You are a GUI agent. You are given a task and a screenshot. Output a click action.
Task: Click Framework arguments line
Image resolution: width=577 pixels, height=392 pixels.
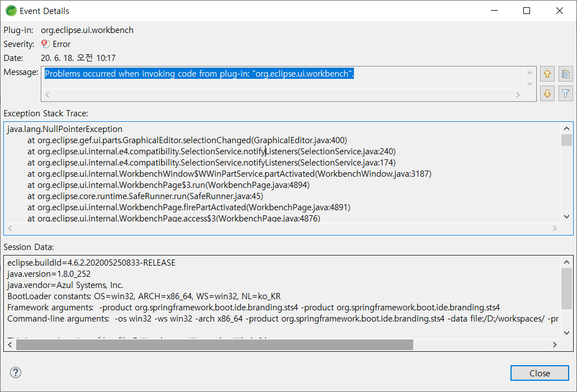[253, 308]
